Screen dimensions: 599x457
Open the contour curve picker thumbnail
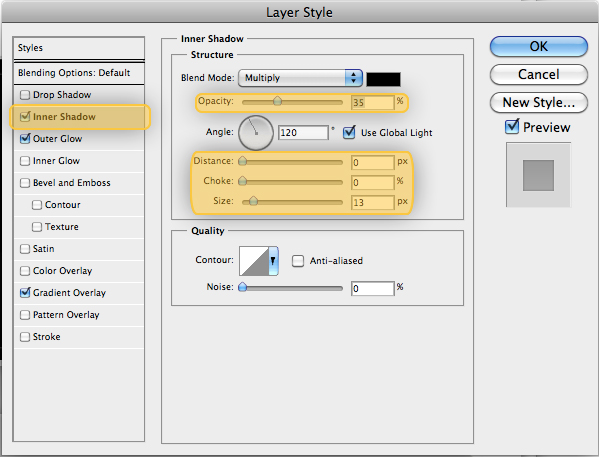[254, 261]
